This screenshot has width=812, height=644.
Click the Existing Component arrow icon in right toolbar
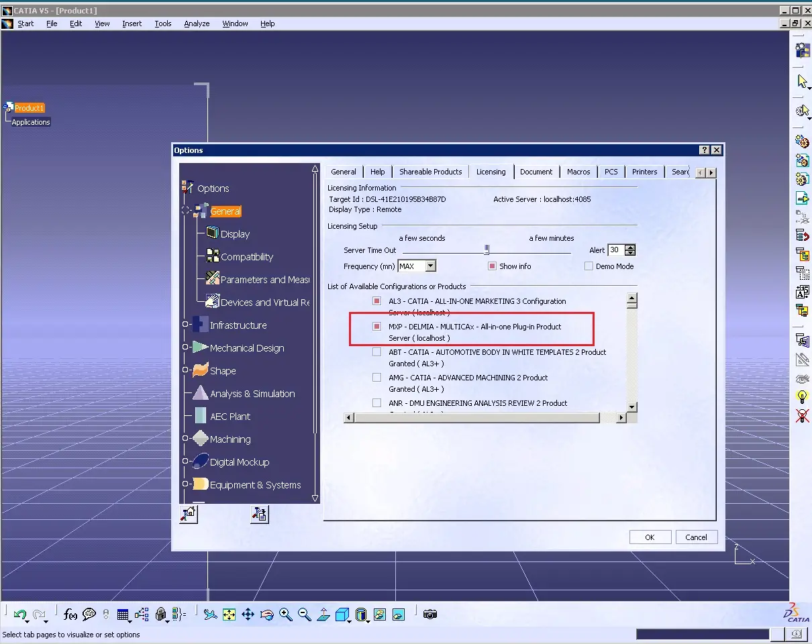pyautogui.click(x=802, y=198)
